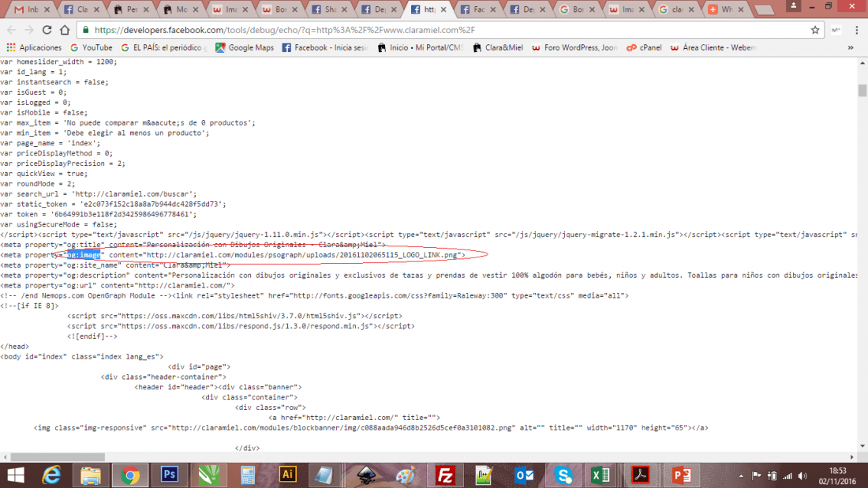Open Skype from the taskbar
This screenshot has width=868, height=488.
(x=563, y=475)
